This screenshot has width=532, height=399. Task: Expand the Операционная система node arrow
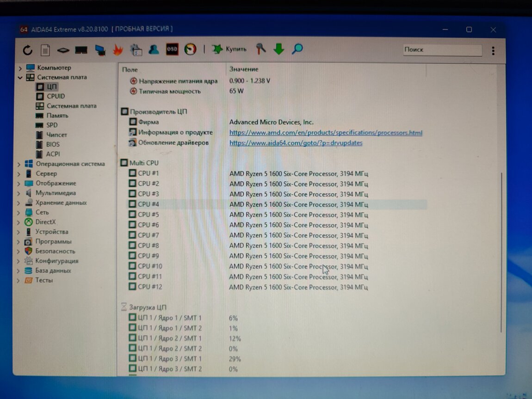[x=19, y=164]
